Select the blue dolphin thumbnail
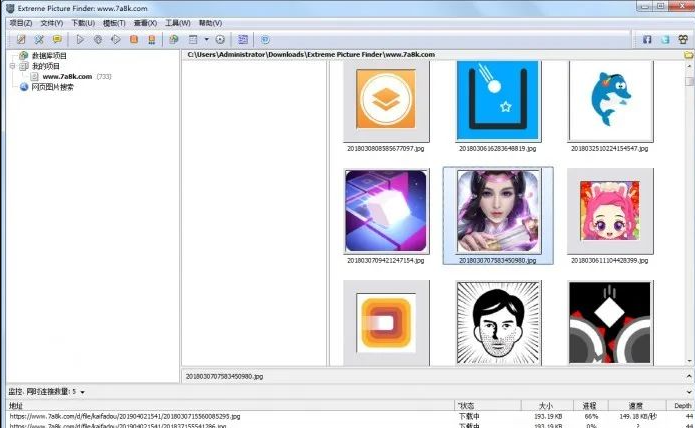 (610, 100)
